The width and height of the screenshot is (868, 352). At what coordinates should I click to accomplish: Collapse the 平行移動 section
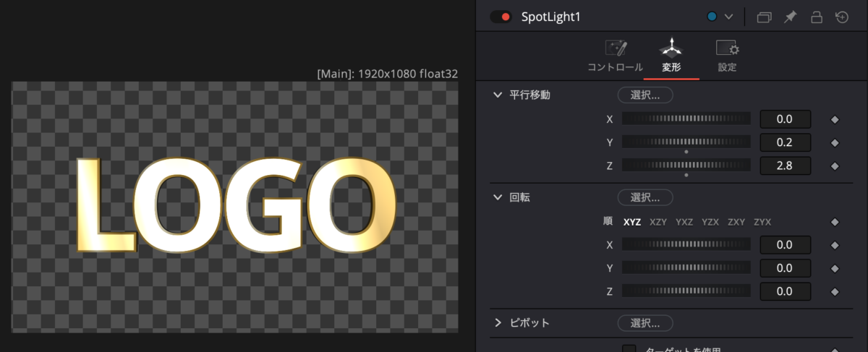(497, 95)
